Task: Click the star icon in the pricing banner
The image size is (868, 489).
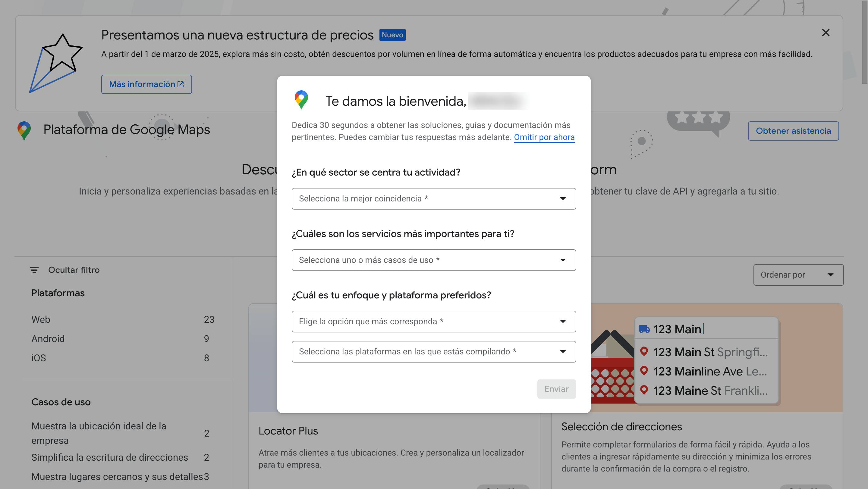Action: point(56,63)
